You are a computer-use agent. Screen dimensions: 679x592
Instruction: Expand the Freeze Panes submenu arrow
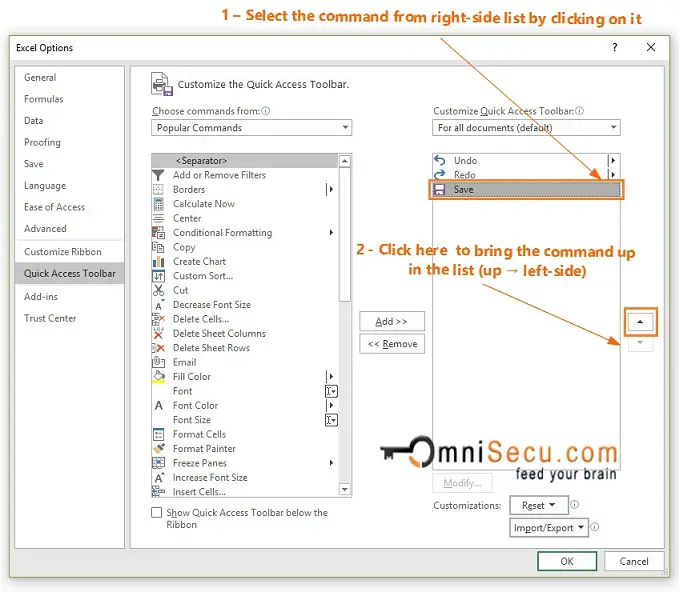tap(331, 463)
